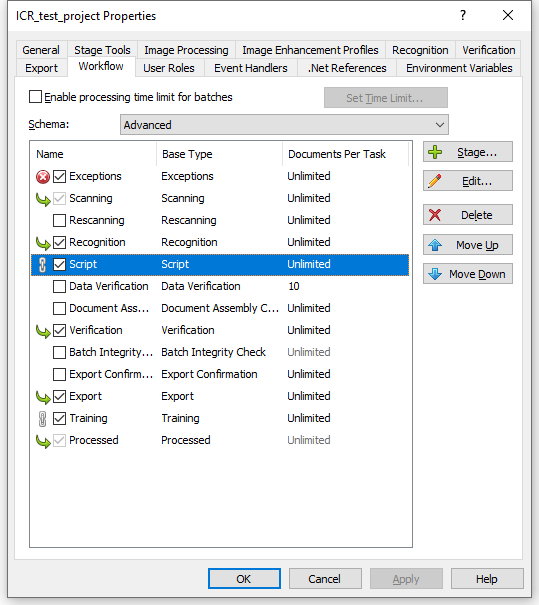
Task: Click the pencil icon on the Edit button
Action: pos(435,181)
